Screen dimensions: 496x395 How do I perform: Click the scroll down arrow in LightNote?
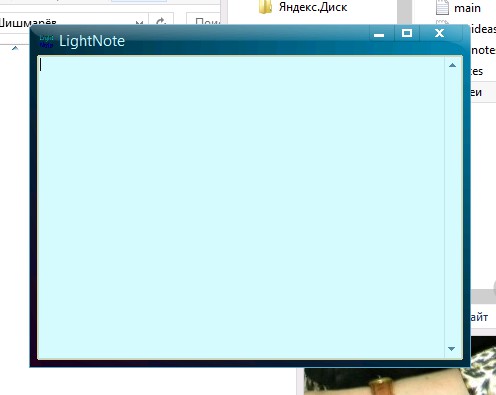click(x=452, y=349)
